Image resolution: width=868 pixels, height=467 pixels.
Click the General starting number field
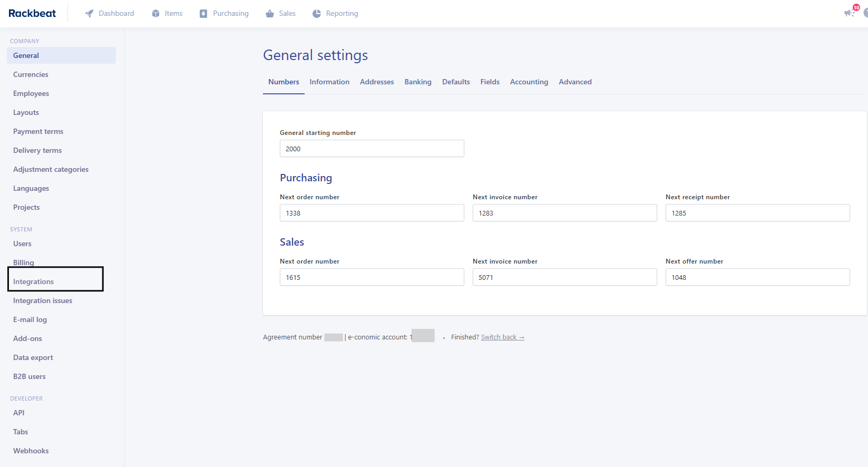(x=372, y=149)
